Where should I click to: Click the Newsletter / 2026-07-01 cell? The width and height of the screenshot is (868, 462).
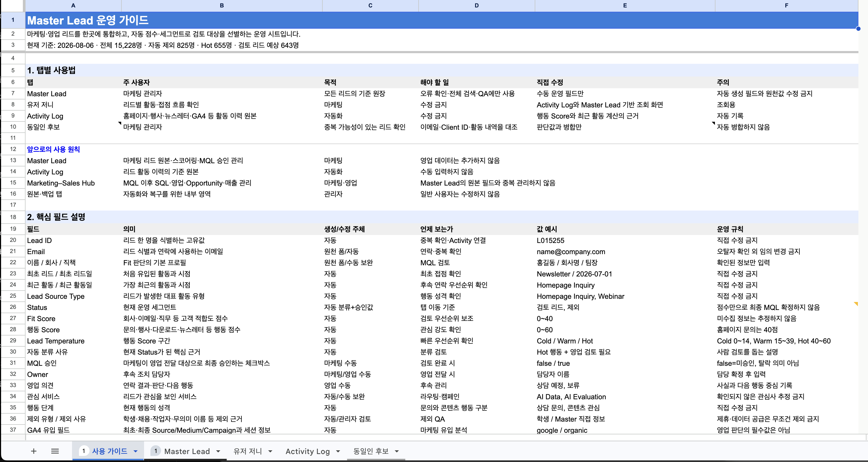coord(625,274)
